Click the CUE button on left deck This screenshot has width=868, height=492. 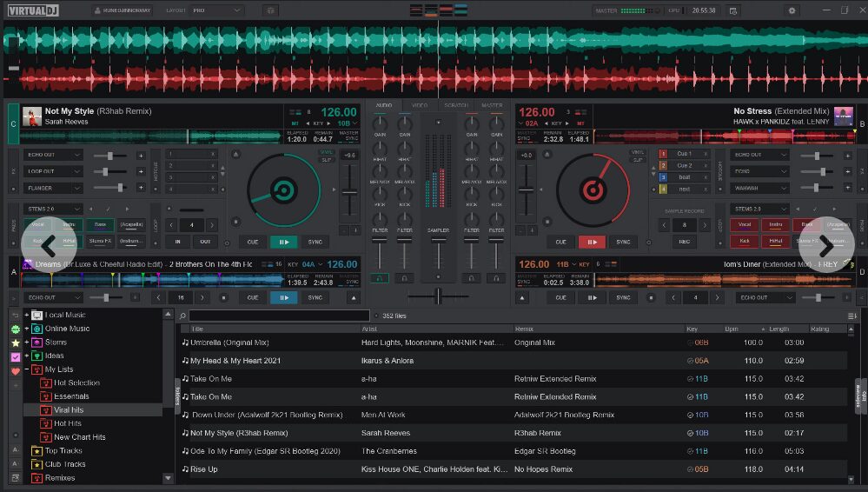(x=252, y=242)
